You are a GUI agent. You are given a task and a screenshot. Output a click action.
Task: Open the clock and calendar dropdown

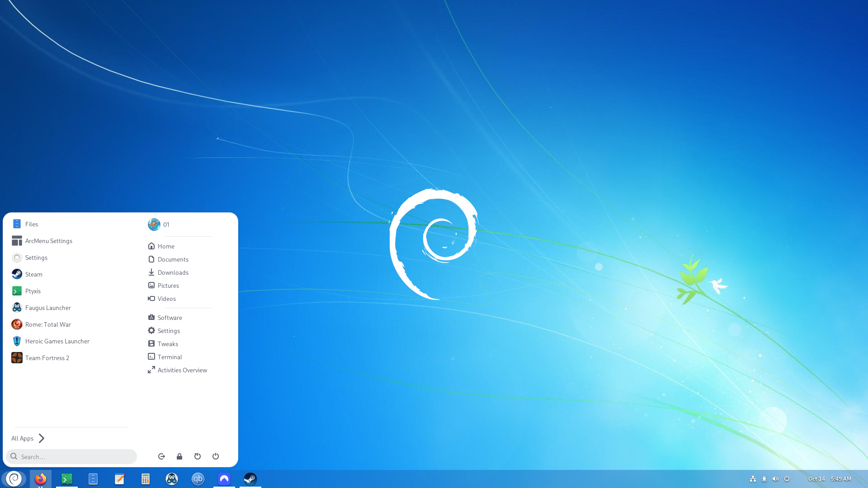[x=830, y=479]
